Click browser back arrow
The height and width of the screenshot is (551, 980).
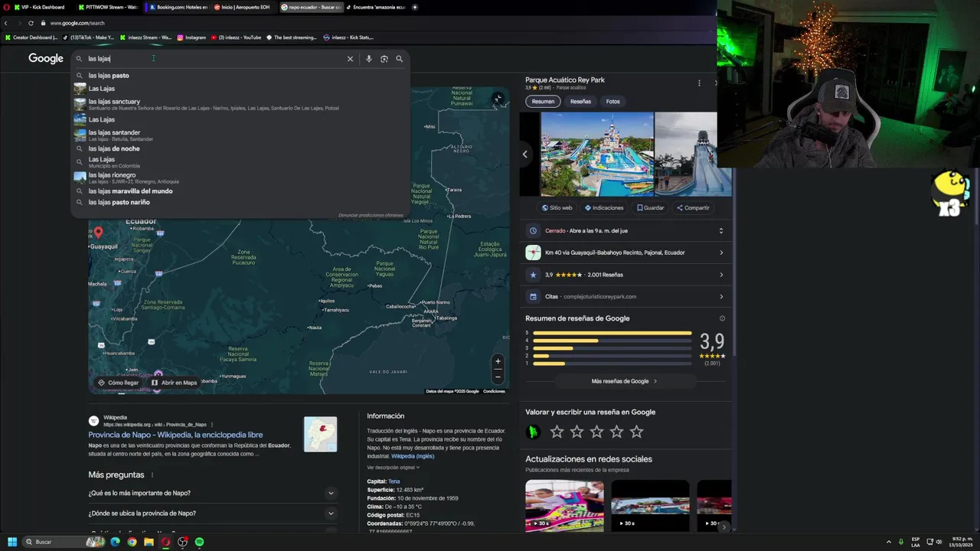6,23
